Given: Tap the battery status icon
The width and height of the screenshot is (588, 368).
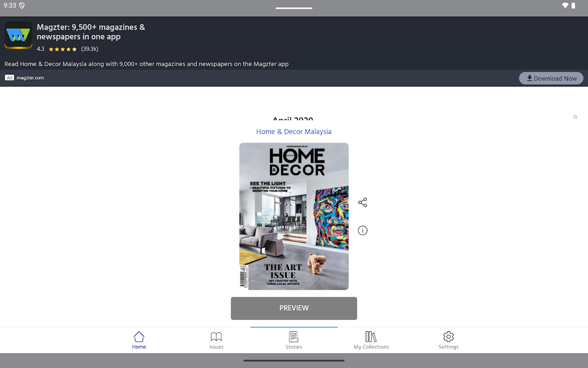Looking at the screenshot, I should click(573, 6).
